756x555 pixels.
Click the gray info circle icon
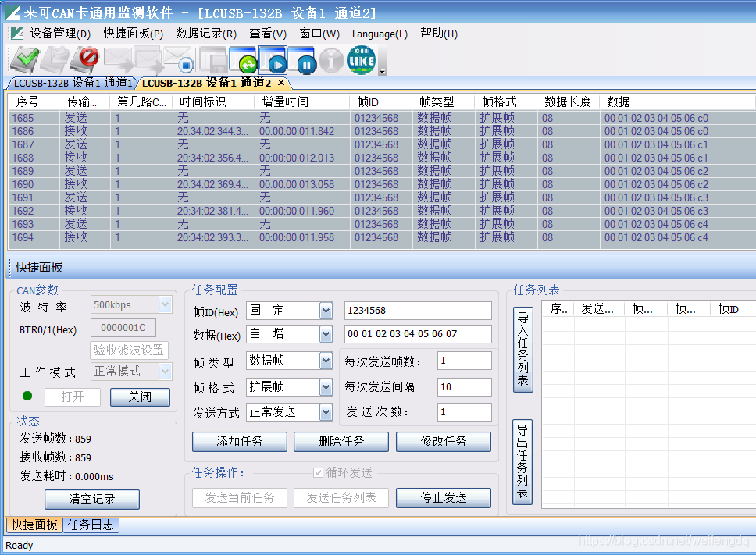tap(331, 60)
